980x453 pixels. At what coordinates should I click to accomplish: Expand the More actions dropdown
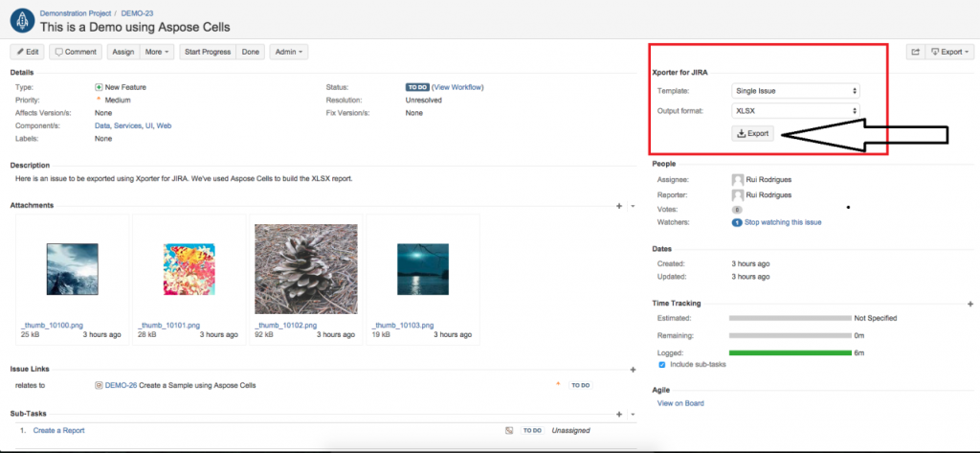click(157, 52)
